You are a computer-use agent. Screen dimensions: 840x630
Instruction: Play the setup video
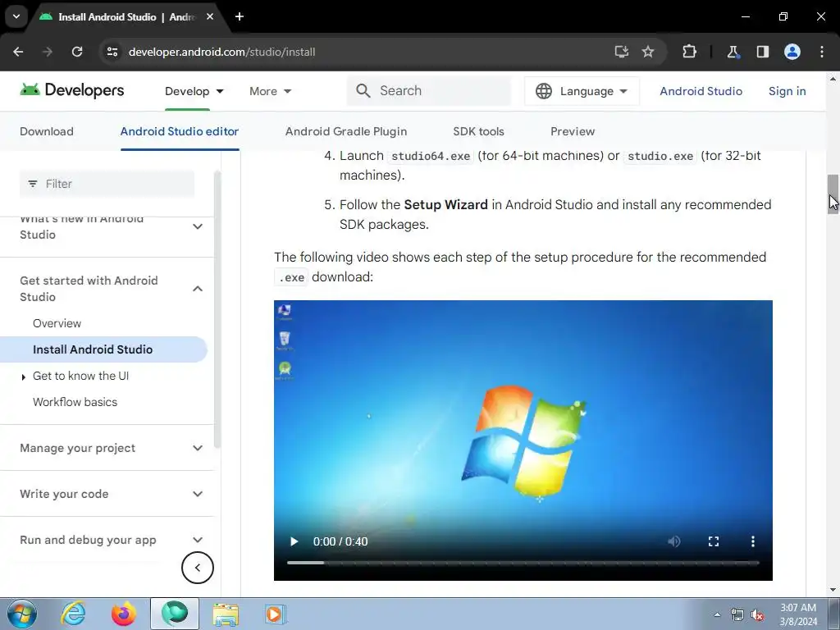click(294, 541)
